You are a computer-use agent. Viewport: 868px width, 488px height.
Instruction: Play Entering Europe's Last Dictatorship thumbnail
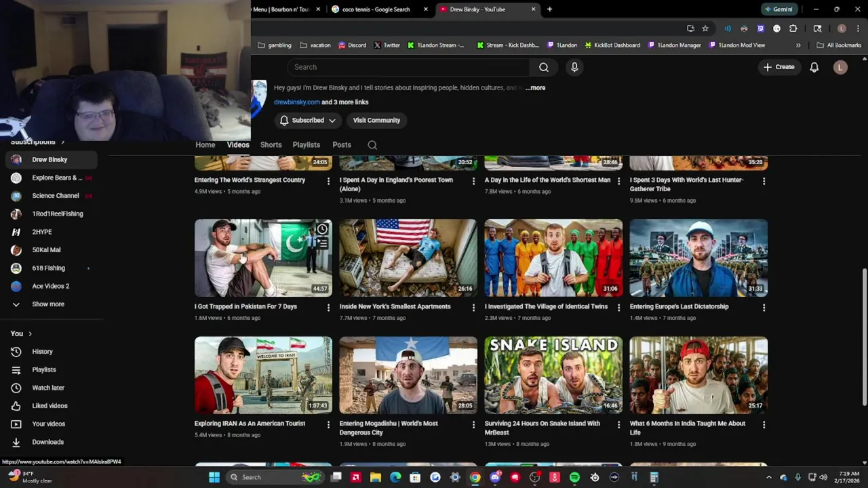[x=698, y=258]
